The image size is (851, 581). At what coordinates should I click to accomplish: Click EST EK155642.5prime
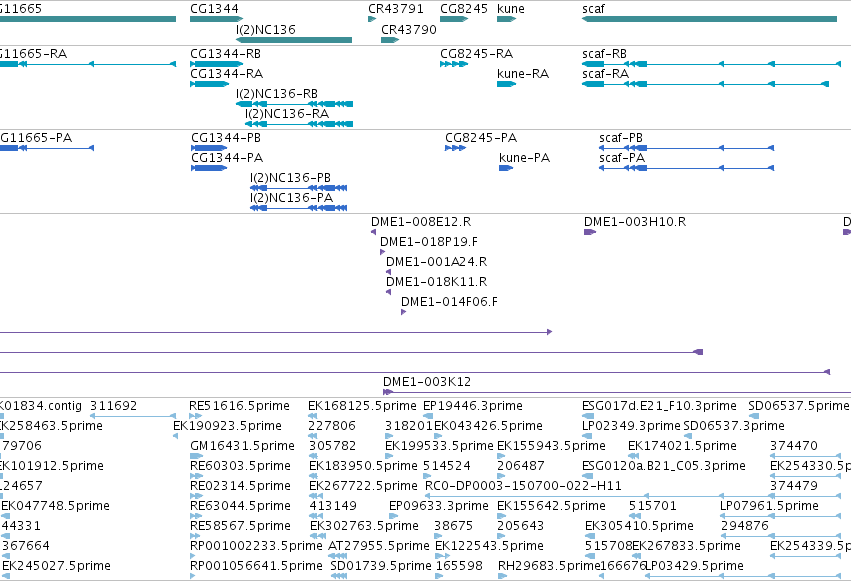pyautogui.click(x=501, y=516)
